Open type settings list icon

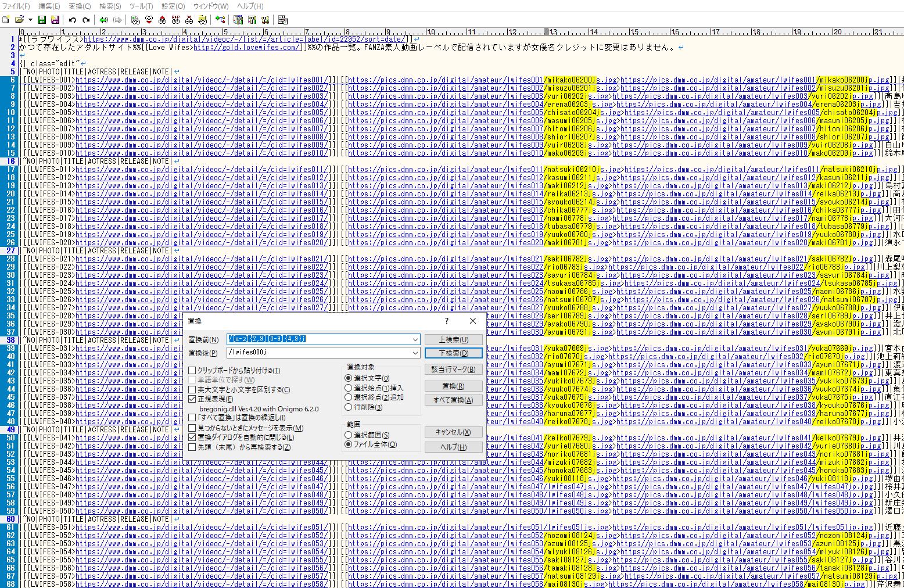point(238,20)
